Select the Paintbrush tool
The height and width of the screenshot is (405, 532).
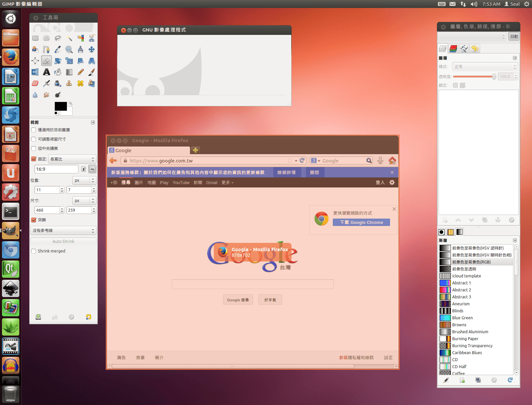click(92, 72)
